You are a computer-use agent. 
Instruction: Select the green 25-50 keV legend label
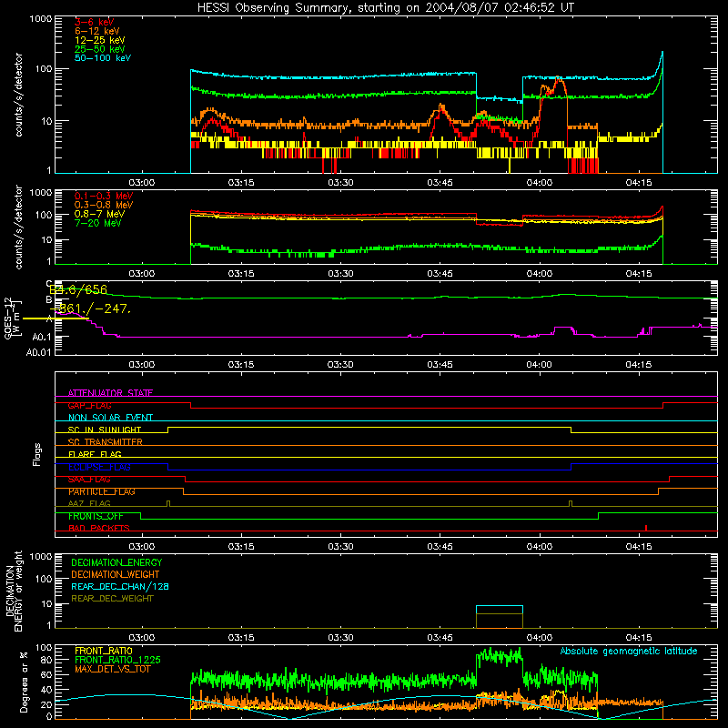click(100, 49)
